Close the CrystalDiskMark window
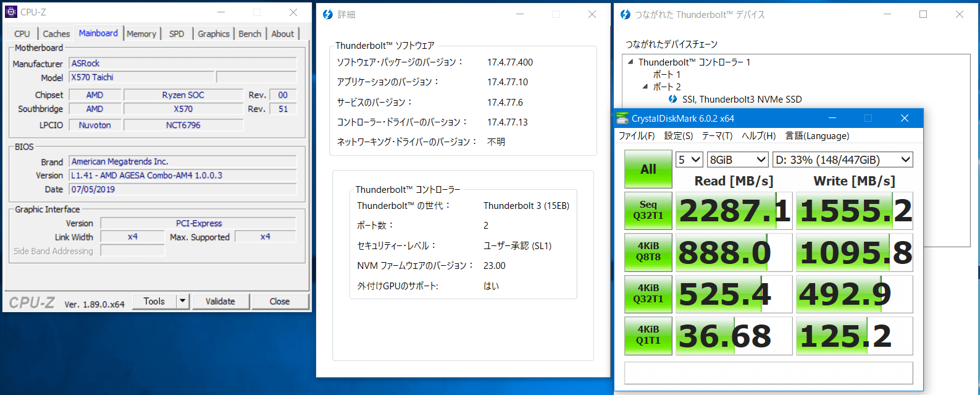Viewport: 980px width, 395px height. click(905, 118)
